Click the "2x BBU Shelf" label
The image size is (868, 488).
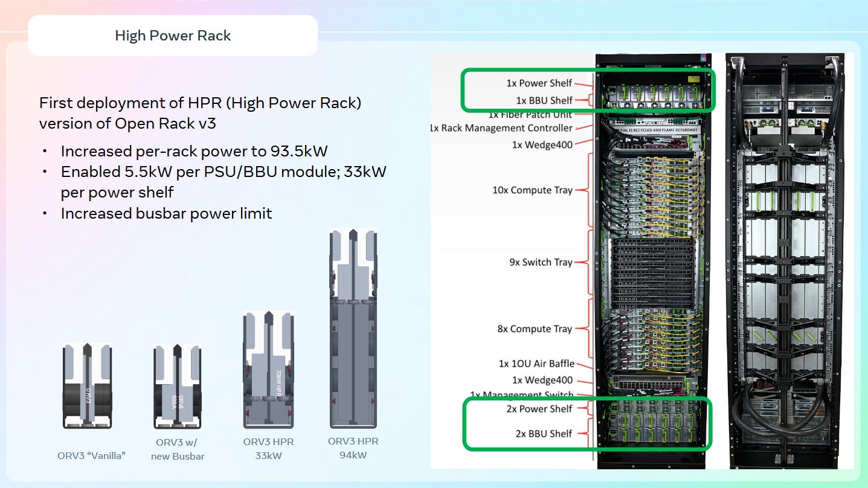(542, 433)
